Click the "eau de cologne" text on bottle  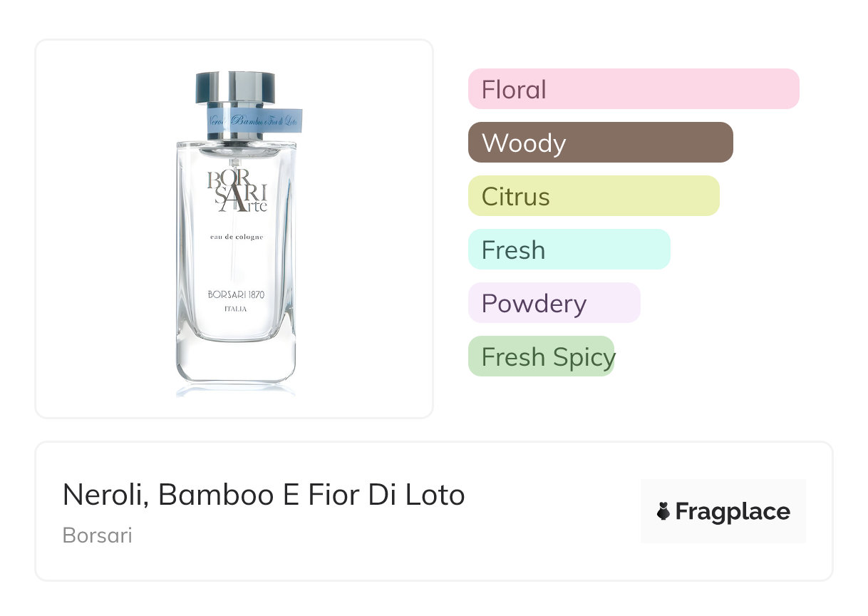pyautogui.click(x=237, y=237)
